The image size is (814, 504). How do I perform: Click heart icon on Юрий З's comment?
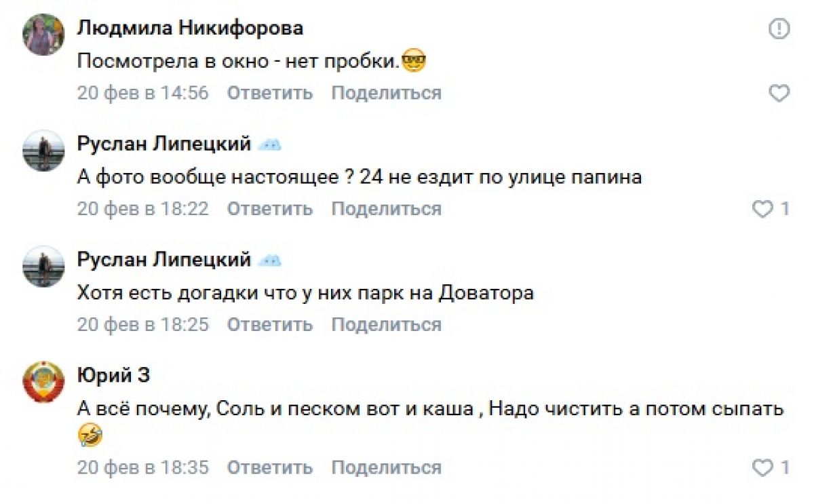(764, 467)
